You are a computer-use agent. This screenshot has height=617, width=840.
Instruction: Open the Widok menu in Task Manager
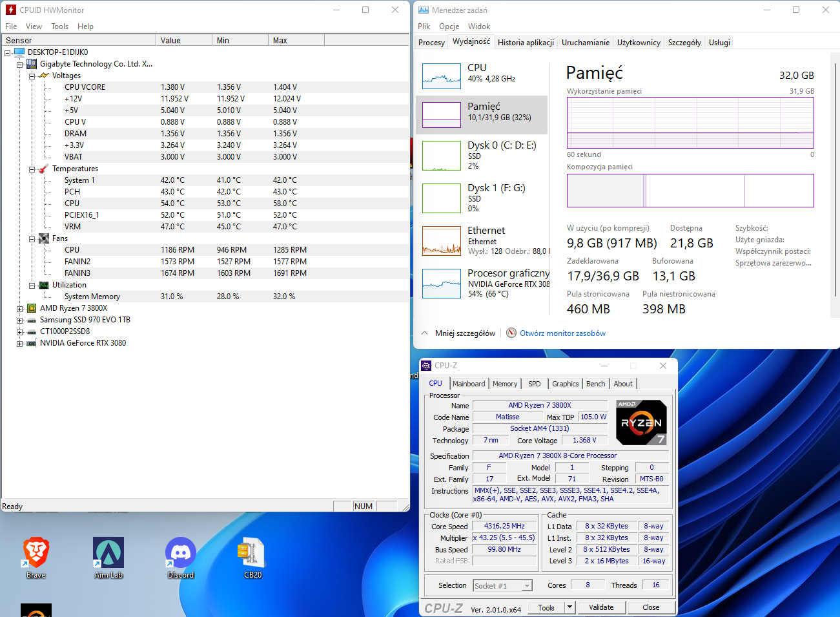(x=479, y=26)
